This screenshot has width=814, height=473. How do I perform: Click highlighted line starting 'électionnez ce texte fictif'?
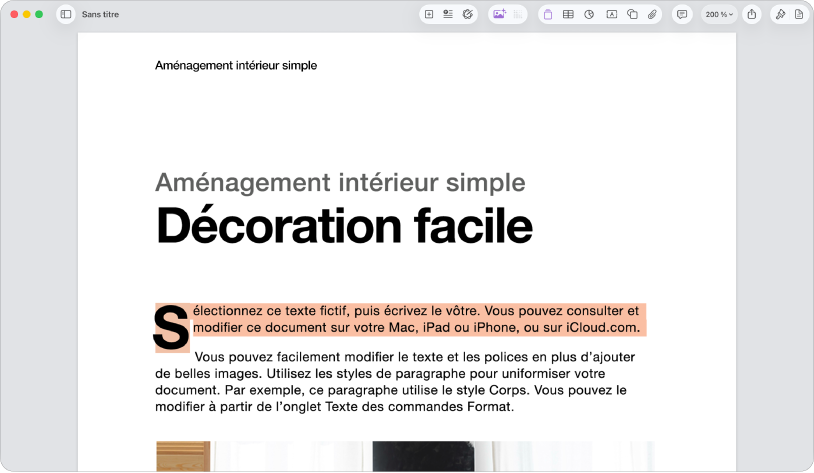[x=416, y=311]
